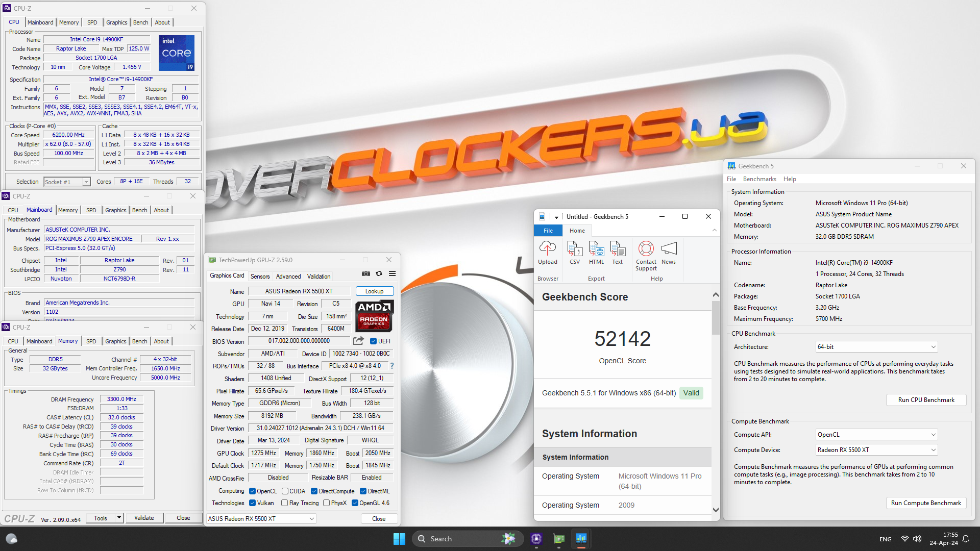
Task: Take GPU-Z screenshot with camera icon
Action: click(x=366, y=274)
